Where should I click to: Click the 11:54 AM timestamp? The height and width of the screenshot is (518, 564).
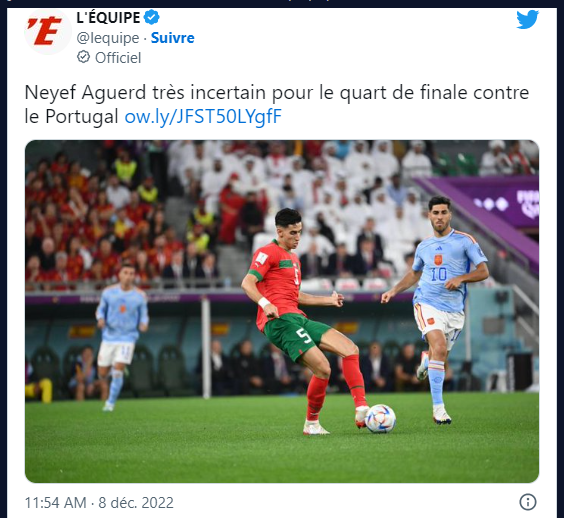point(55,503)
